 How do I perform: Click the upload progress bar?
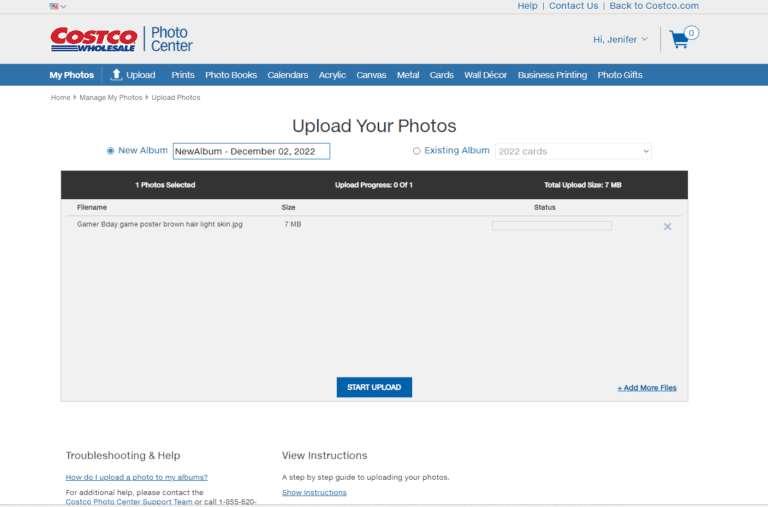coord(551,225)
